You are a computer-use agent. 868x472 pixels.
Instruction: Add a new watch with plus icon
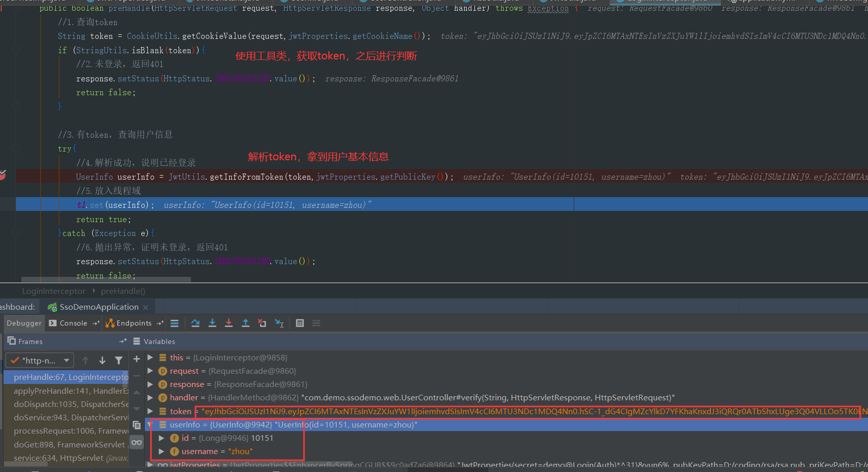(137, 359)
